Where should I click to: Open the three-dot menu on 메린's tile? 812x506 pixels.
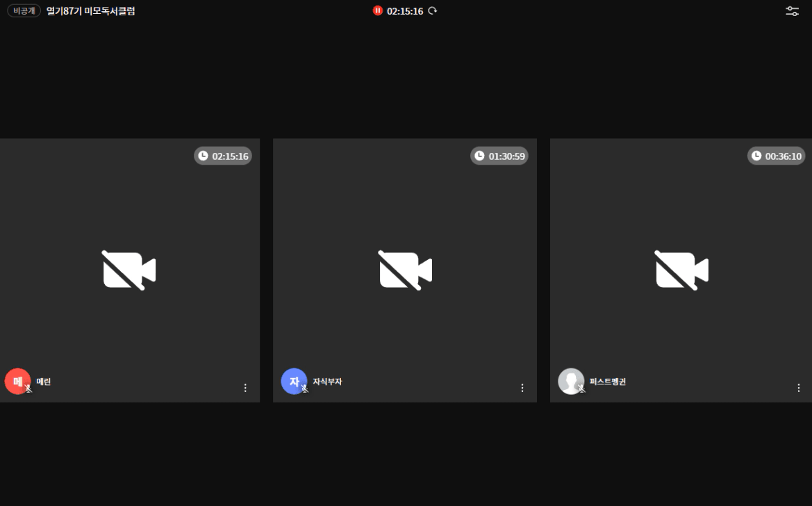[x=245, y=388]
